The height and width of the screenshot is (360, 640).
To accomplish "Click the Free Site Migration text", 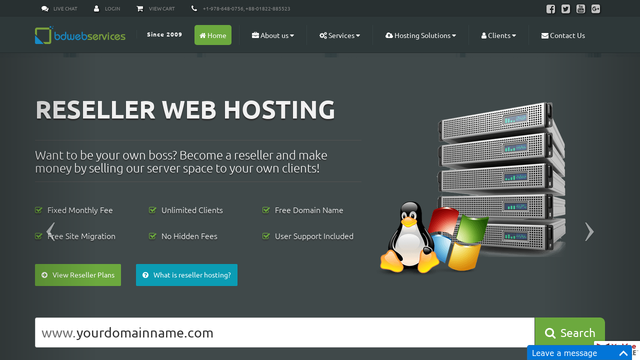I will [81, 236].
